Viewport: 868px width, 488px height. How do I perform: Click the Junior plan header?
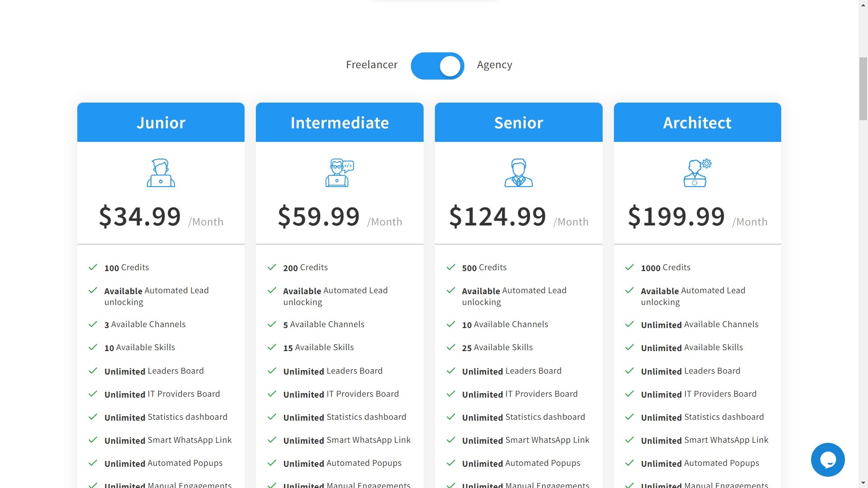pos(161,122)
